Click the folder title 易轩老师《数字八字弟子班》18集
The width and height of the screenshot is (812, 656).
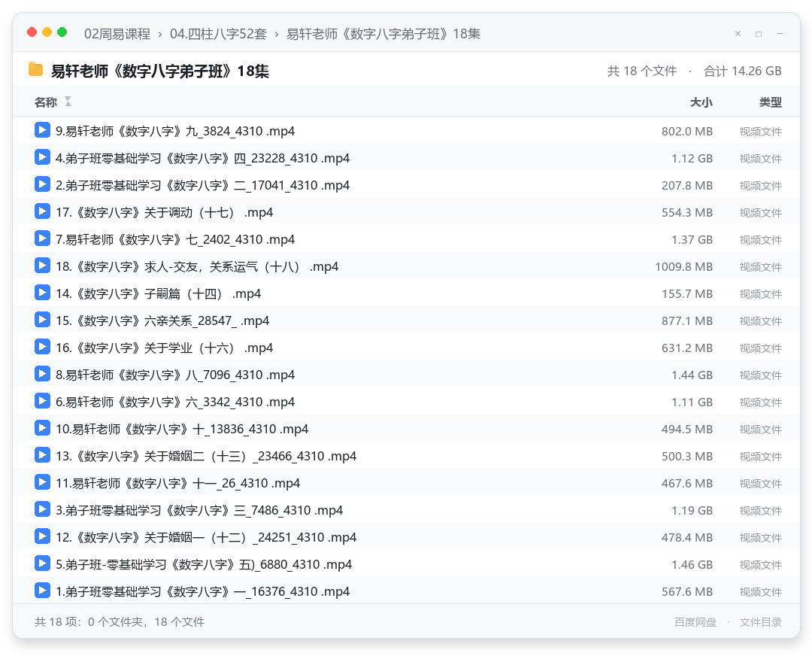click(x=159, y=71)
